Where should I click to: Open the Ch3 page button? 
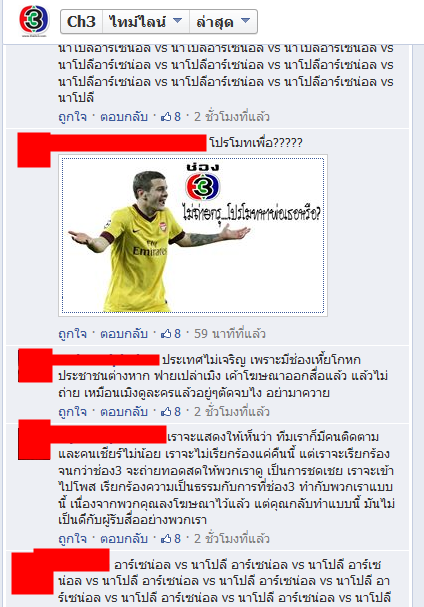81,22
